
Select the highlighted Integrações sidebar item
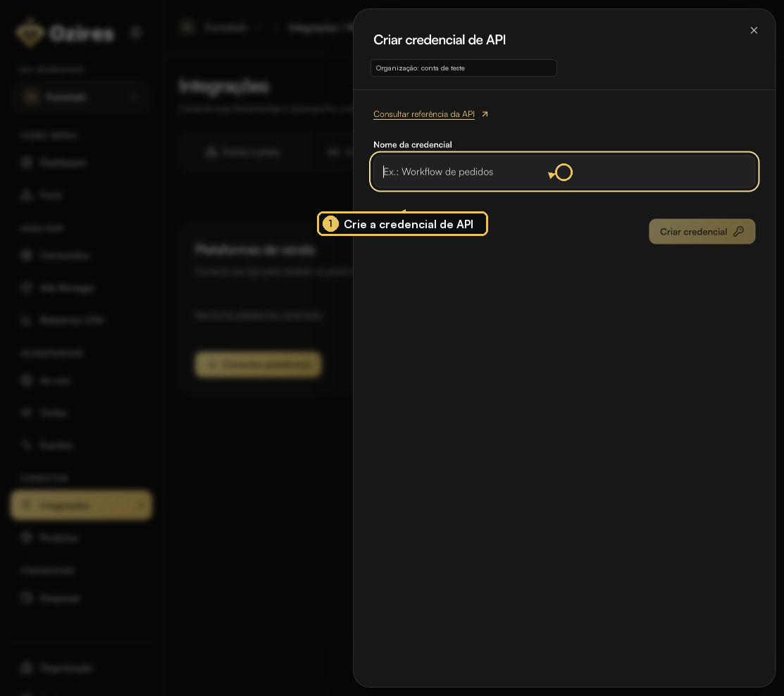pos(81,505)
